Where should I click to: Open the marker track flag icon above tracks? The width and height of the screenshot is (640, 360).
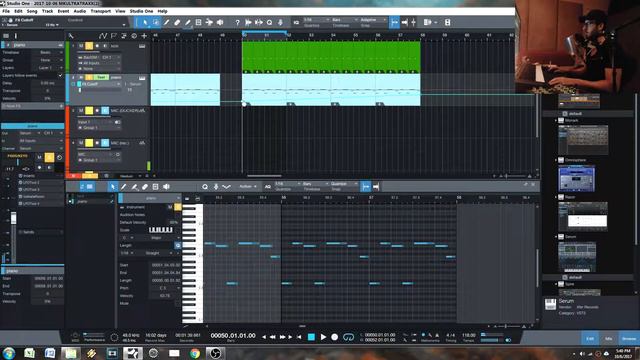tap(113, 36)
